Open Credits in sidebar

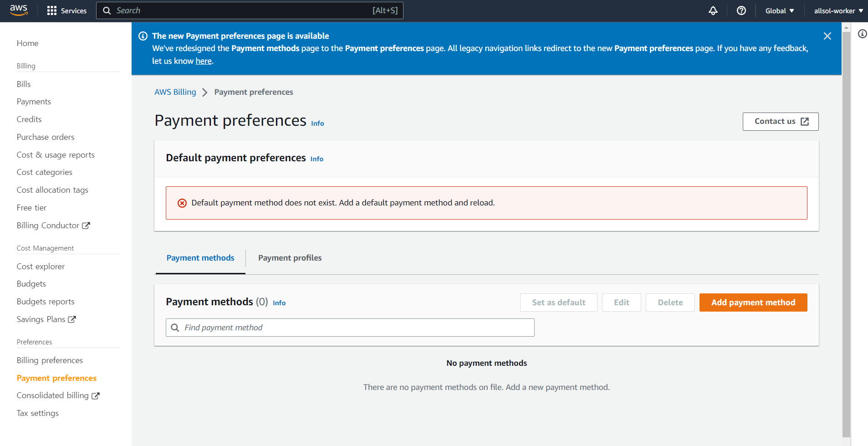[x=29, y=119]
